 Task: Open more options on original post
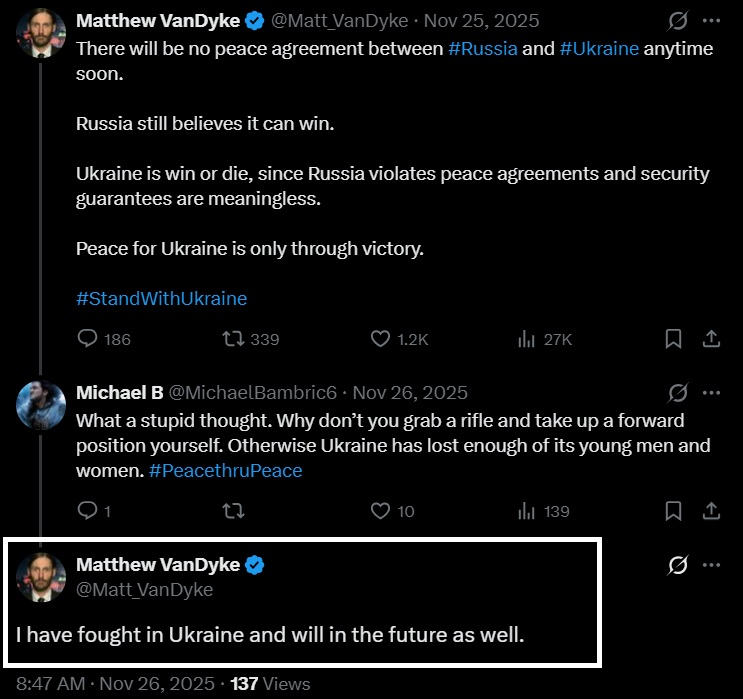pyautogui.click(x=711, y=21)
